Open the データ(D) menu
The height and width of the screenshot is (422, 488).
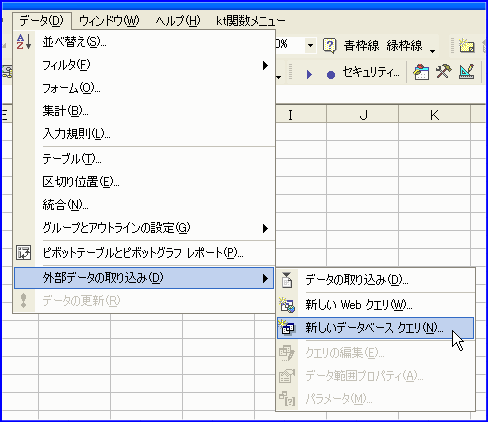tap(41, 21)
